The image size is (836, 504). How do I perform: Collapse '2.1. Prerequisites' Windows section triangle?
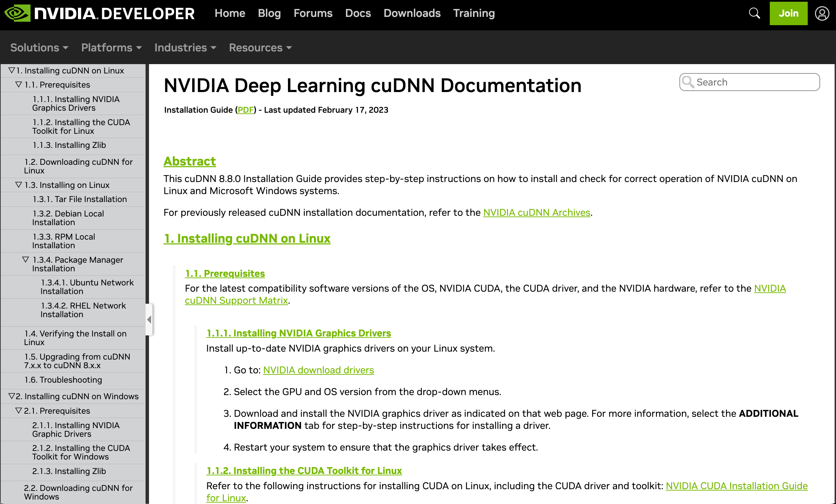[x=19, y=411]
